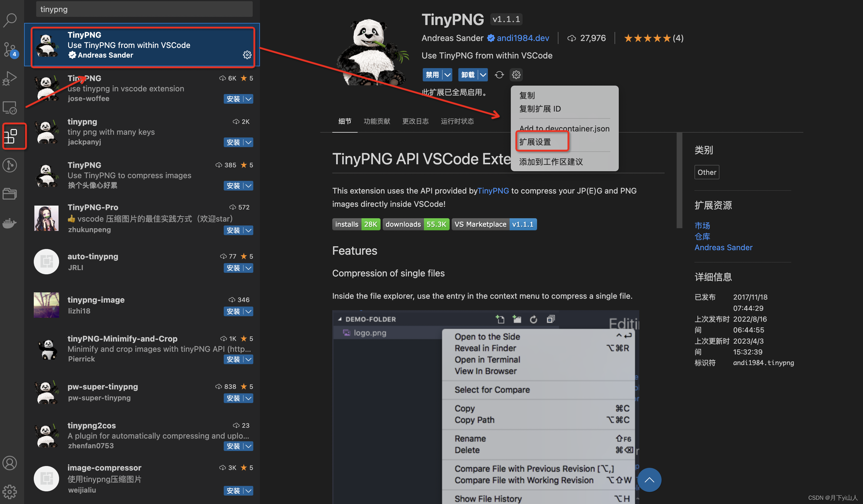Select 复制扩展 ID menu entry

pos(564,109)
